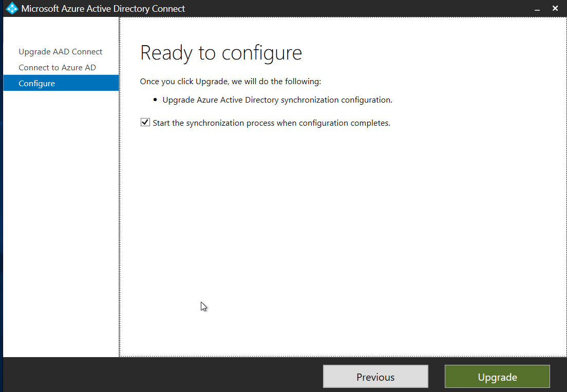Minimize the Azure AD Connect window
This screenshot has height=392, width=567.
coord(537,9)
